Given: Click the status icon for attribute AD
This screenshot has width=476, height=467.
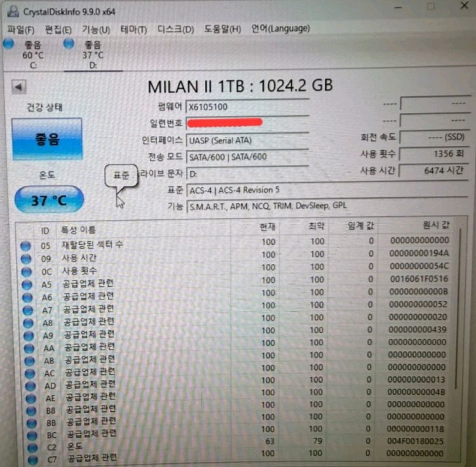Looking at the screenshot, I should 30,386.
